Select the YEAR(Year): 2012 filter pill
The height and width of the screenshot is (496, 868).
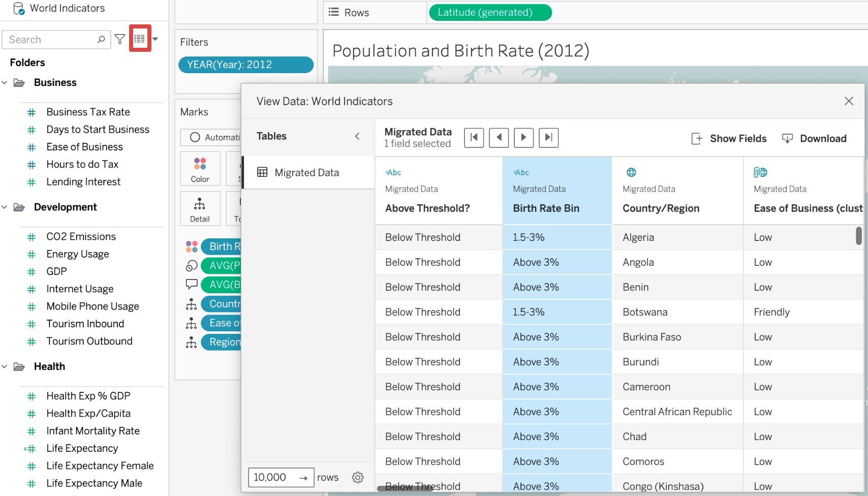pyautogui.click(x=246, y=65)
